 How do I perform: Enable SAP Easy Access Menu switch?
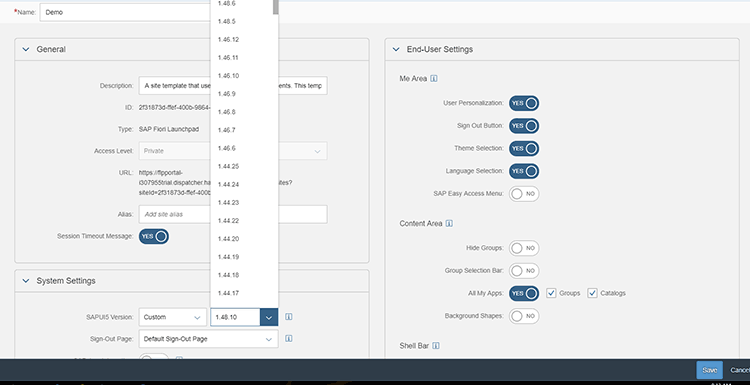524,194
